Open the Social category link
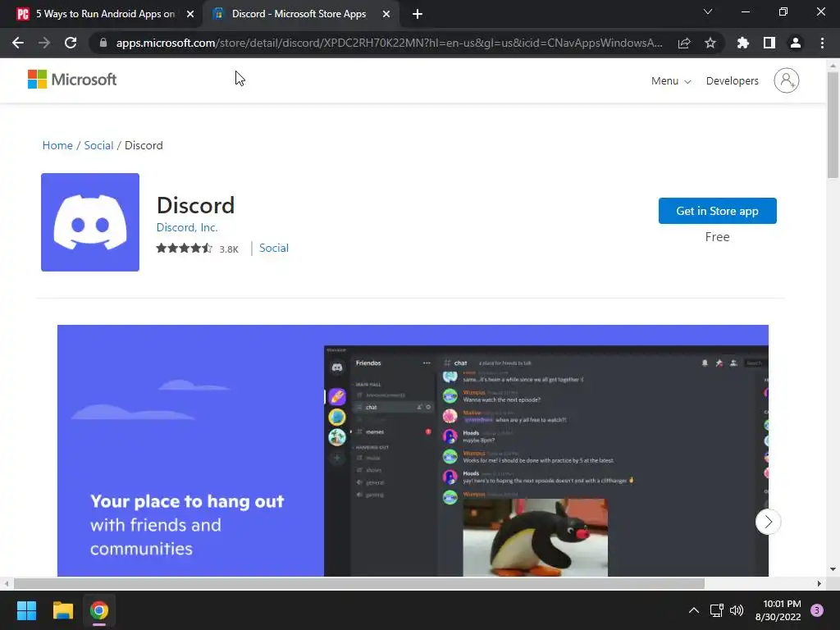 (x=274, y=248)
